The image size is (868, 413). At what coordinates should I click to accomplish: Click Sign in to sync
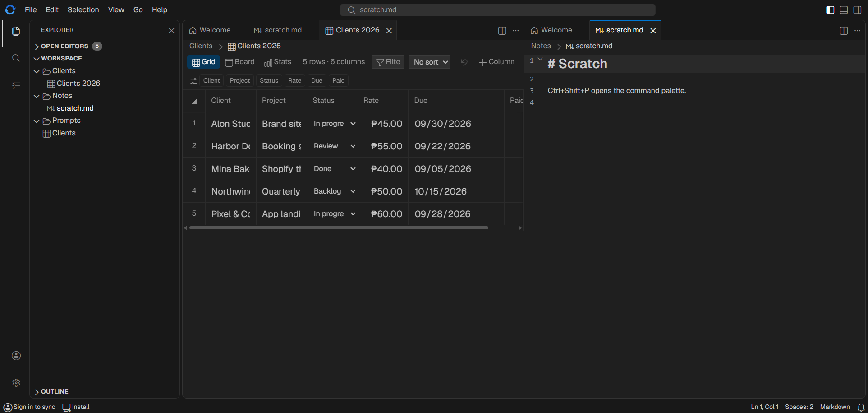30,407
